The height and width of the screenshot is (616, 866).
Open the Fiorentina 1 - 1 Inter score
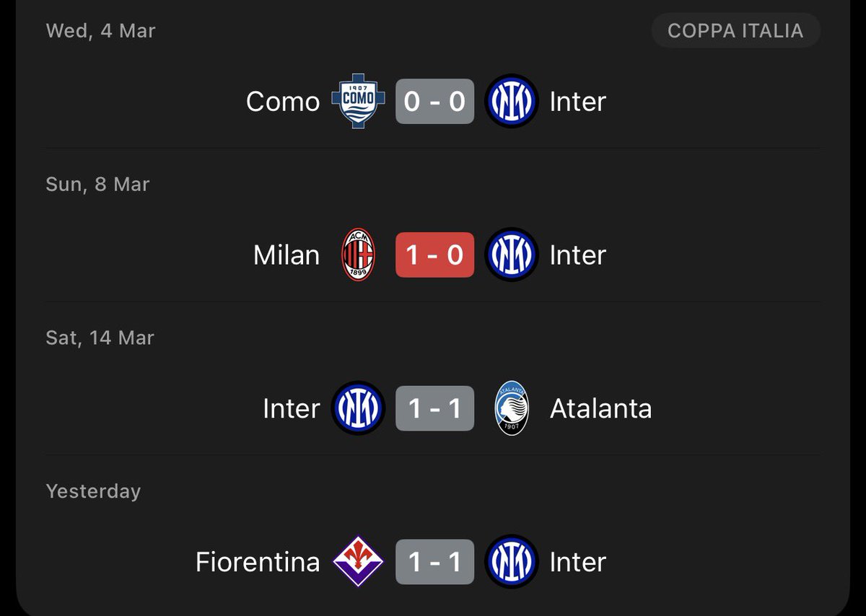[434, 561]
